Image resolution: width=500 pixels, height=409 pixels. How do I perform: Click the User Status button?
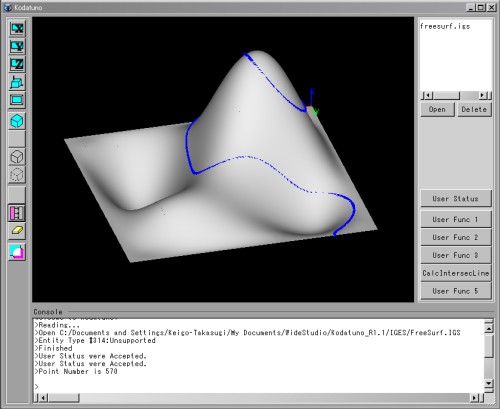click(456, 199)
